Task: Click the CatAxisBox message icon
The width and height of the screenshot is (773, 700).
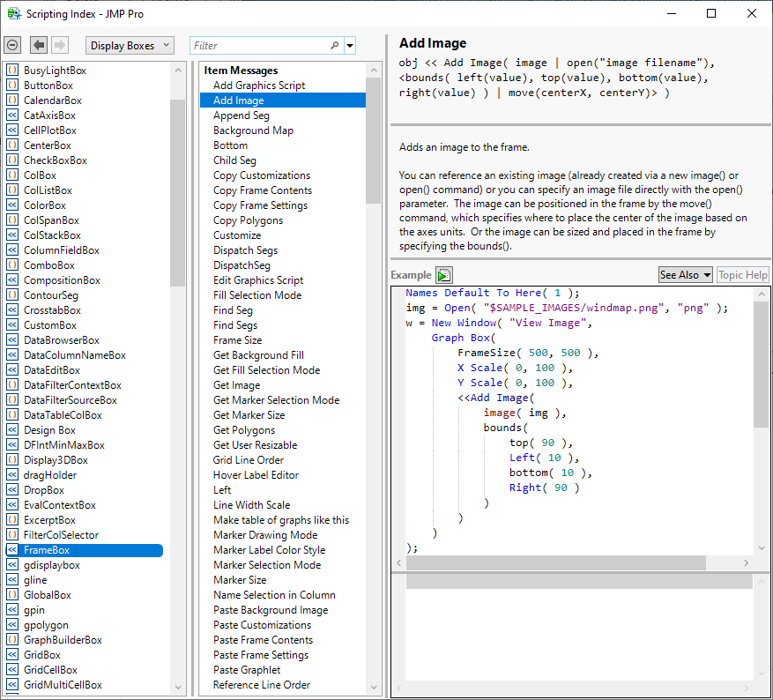Action: pos(12,115)
